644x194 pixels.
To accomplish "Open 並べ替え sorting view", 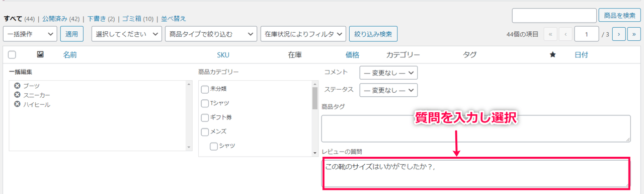I will [x=174, y=19].
